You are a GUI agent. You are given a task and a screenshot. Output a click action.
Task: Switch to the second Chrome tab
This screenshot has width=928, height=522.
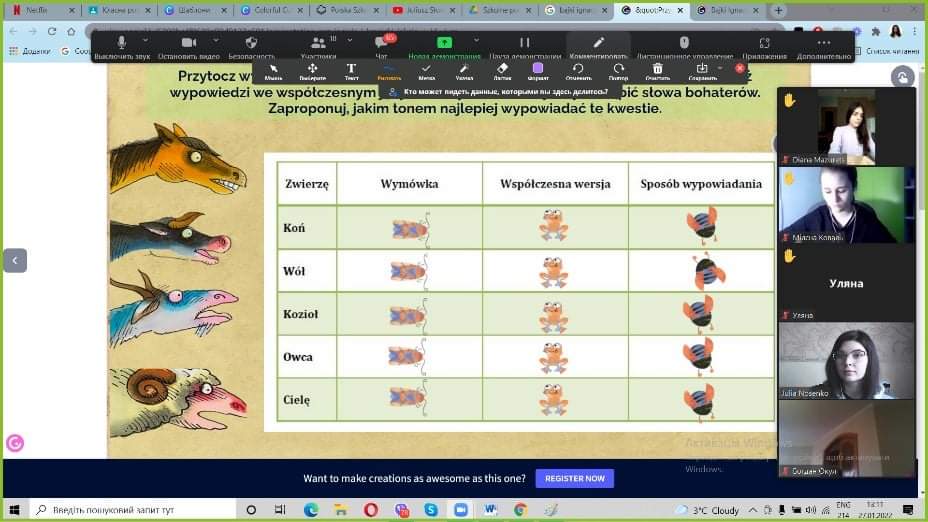point(119,10)
